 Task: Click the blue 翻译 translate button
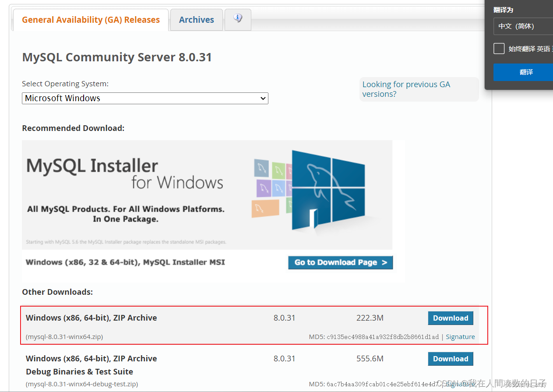coord(523,72)
